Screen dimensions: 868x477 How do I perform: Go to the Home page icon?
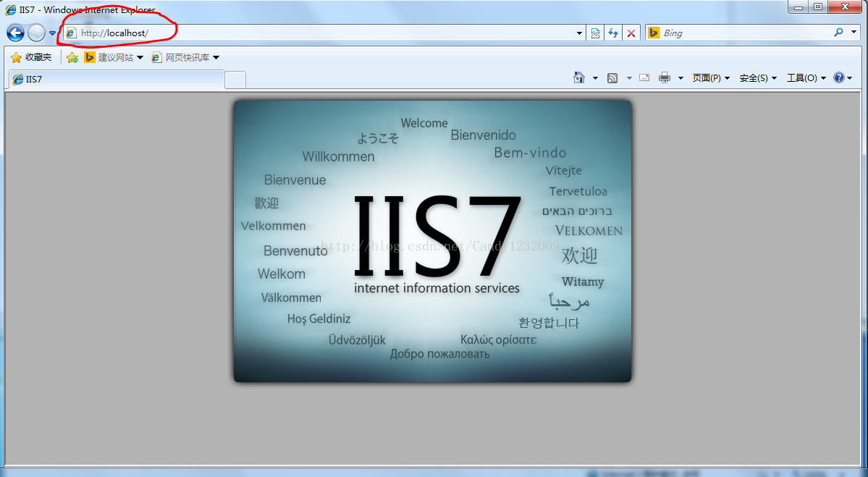click(579, 77)
